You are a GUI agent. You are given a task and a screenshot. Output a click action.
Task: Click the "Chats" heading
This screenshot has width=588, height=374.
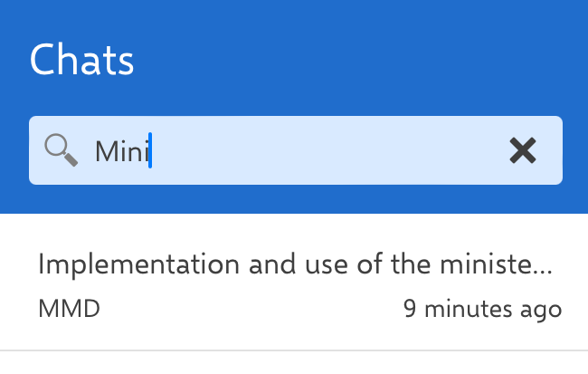pyautogui.click(x=81, y=62)
